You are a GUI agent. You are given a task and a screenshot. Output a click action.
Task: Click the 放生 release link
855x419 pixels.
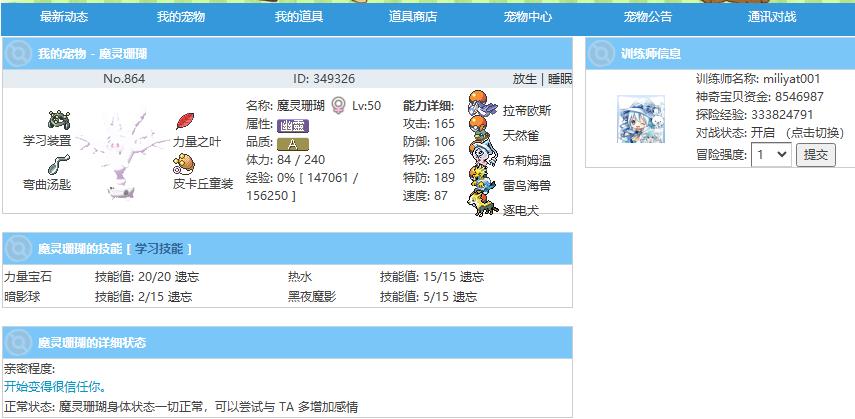524,79
